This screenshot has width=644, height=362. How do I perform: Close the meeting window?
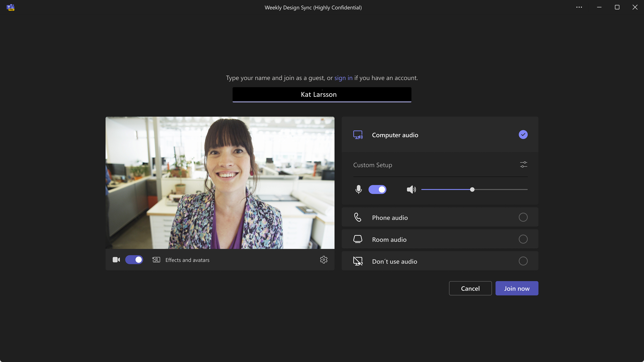(635, 7)
